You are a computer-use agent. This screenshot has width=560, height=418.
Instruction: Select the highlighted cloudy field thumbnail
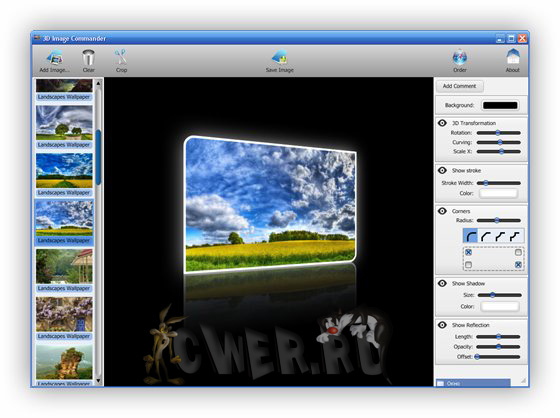coord(64,218)
